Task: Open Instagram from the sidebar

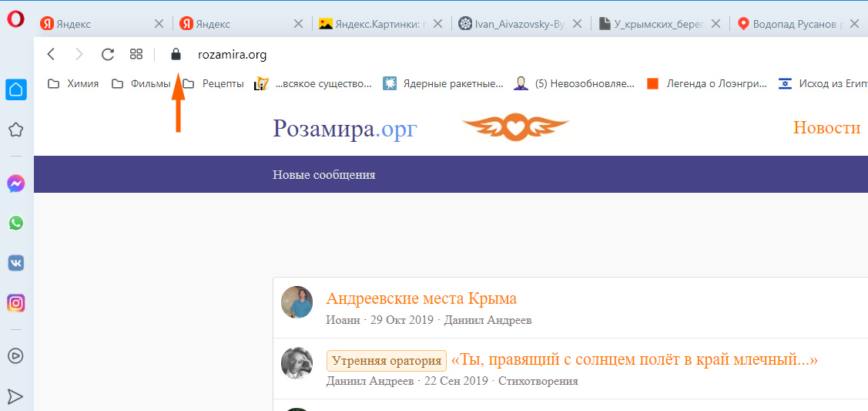Action: pyautogui.click(x=15, y=303)
